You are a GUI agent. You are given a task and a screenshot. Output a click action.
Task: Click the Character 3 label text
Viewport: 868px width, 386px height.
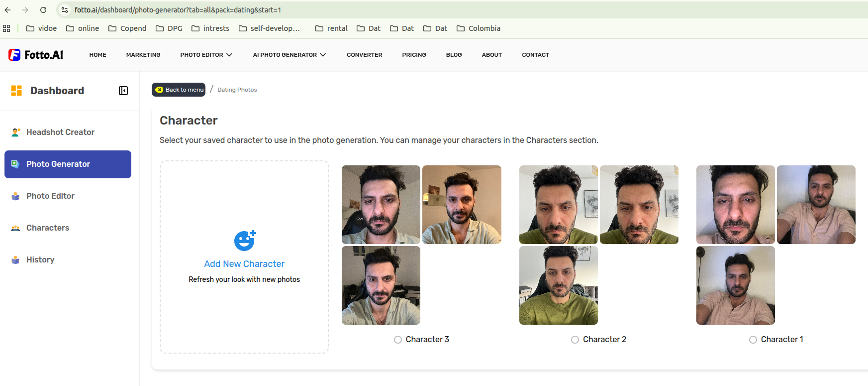pos(427,340)
